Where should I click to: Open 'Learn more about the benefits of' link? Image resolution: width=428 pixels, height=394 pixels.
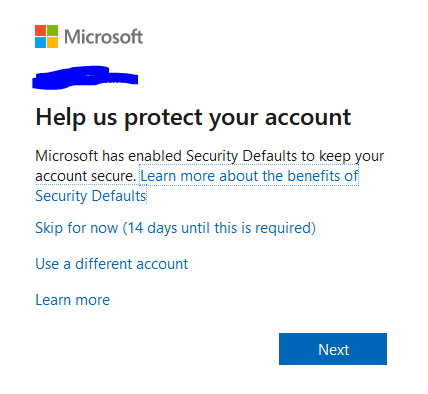click(x=249, y=176)
